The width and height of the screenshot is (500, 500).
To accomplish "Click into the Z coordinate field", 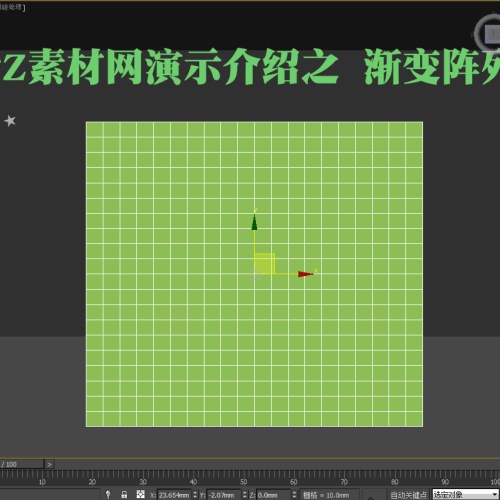I will point(273,495).
